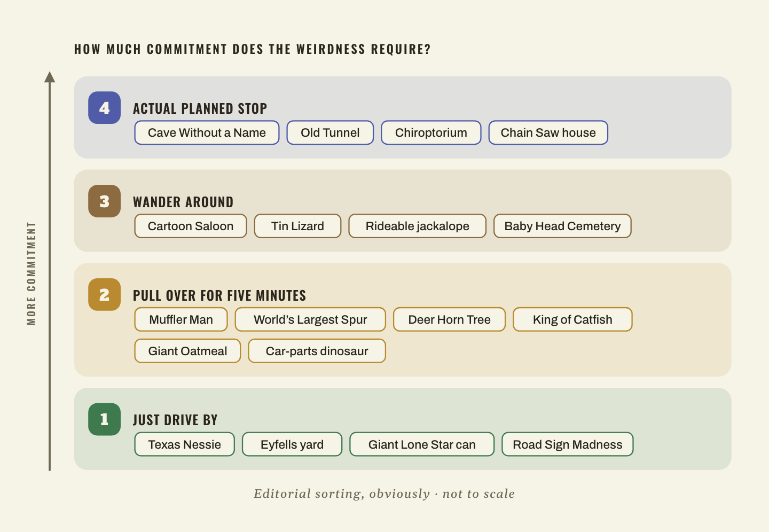
Task: Select the Old Tunnel chip
Action: point(330,132)
